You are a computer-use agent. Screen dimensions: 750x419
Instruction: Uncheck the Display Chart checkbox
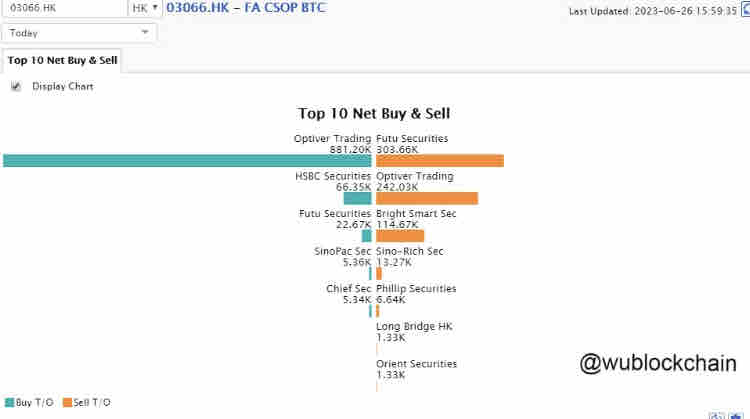pyautogui.click(x=16, y=87)
